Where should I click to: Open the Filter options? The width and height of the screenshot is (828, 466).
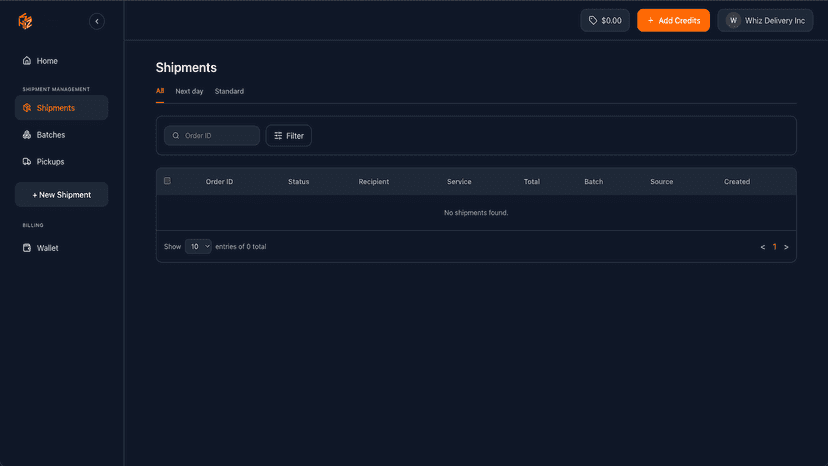[288, 136]
